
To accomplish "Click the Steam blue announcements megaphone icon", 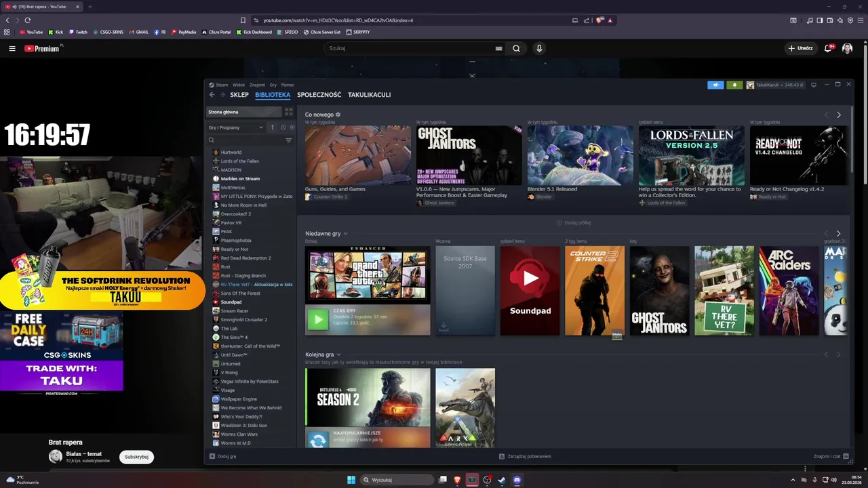I will (715, 85).
